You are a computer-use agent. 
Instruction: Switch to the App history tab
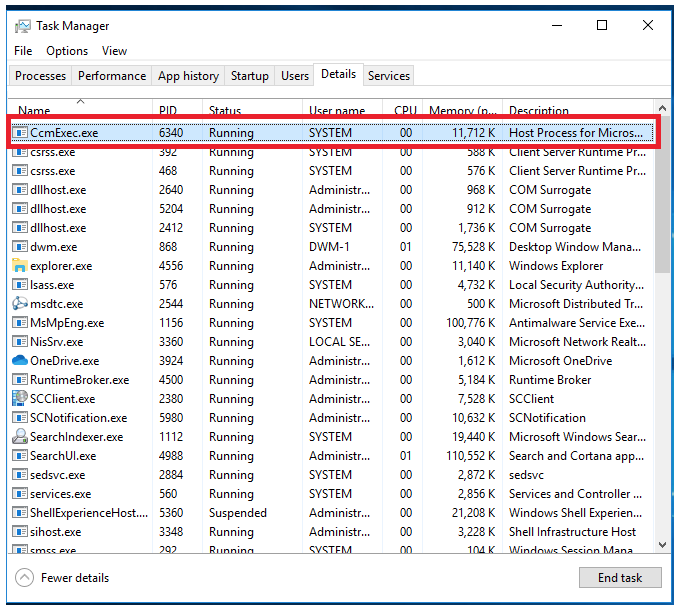tap(188, 76)
